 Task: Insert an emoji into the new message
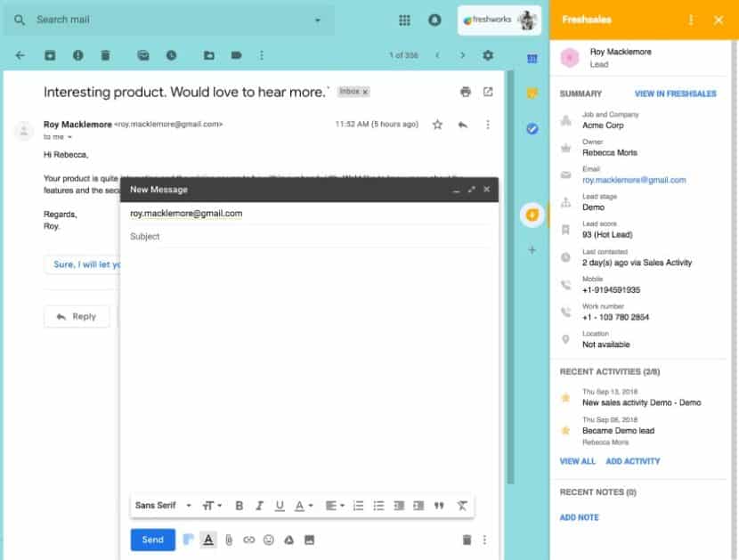tap(268, 540)
